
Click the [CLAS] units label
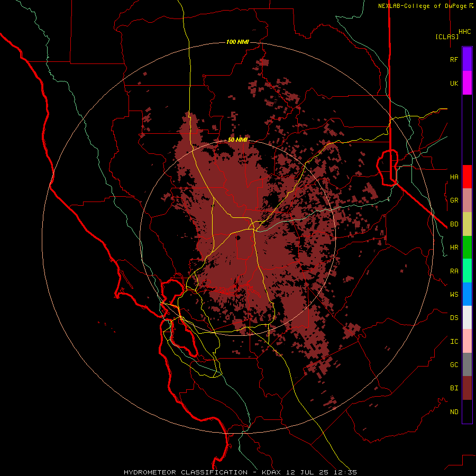pos(446,36)
